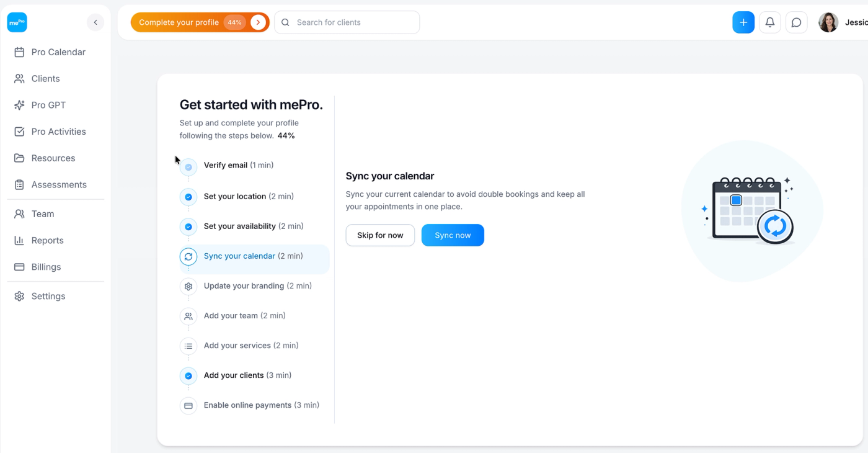
Task: Click the Team icon in sidebar
Action: (19, 214)
